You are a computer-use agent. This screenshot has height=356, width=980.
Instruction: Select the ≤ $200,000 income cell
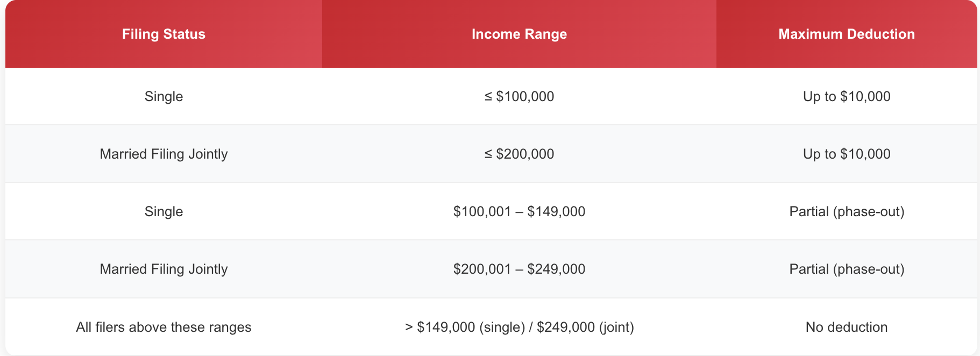pyautogui.click(x=519, y=154)
